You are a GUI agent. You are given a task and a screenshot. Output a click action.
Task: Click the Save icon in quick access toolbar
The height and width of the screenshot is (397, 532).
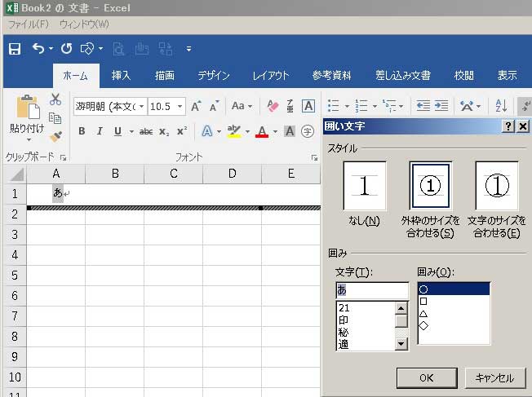click(x=15, y=49)
